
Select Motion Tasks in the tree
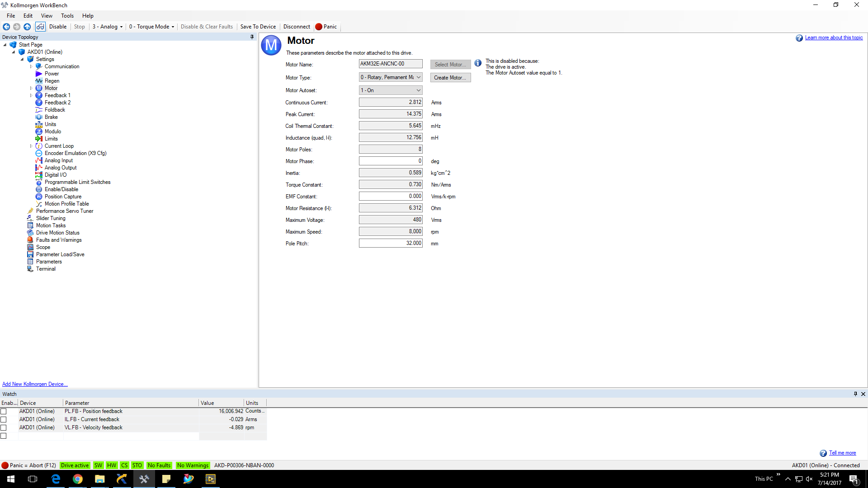click(51, 225)
